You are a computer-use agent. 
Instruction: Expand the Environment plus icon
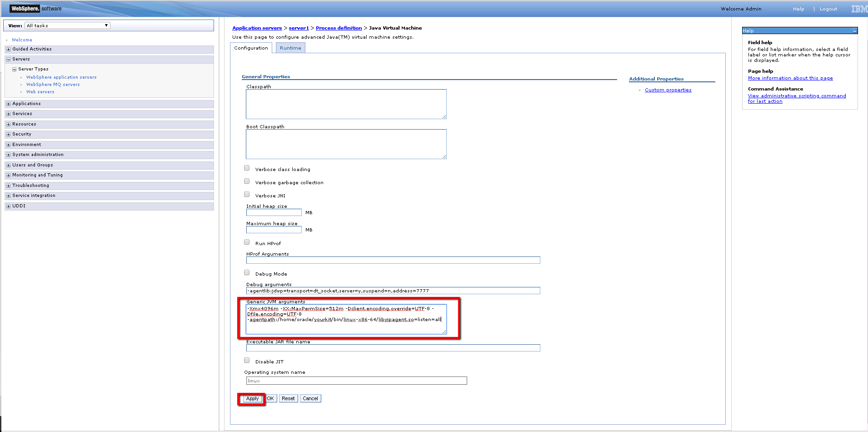coord(8,145)
